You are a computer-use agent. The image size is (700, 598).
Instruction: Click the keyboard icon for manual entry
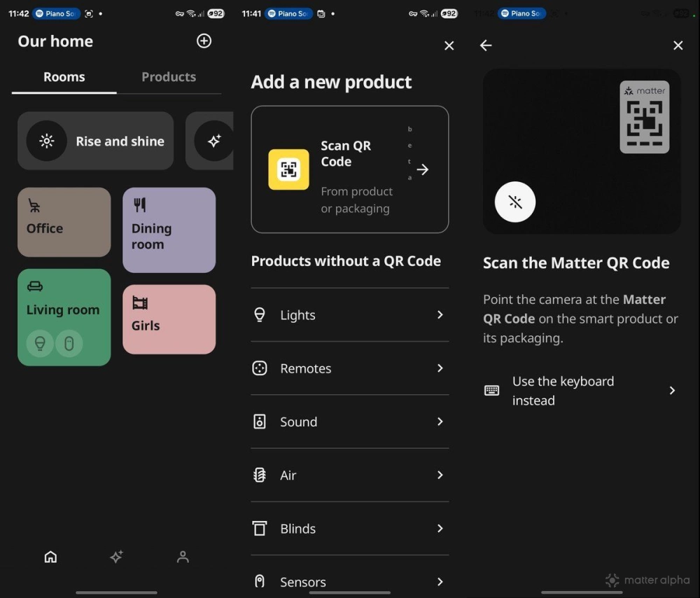coord(492,391)
